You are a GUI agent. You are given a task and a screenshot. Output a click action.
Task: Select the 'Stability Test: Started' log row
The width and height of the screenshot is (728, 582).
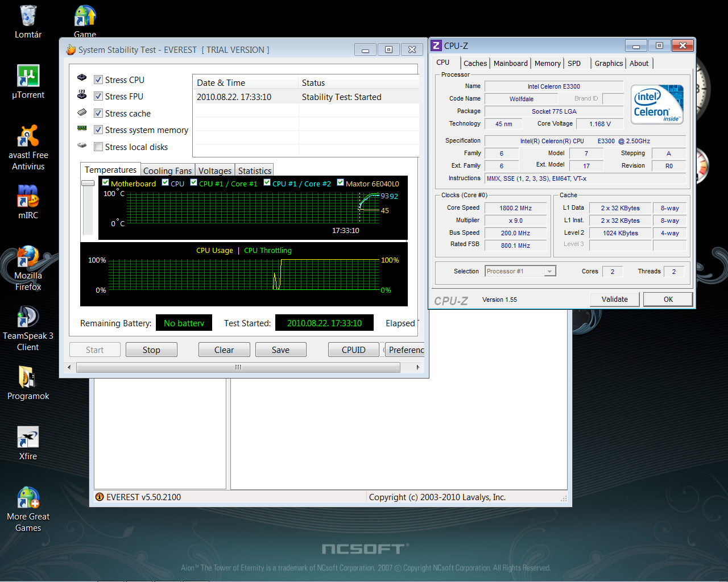pos(306,97)
